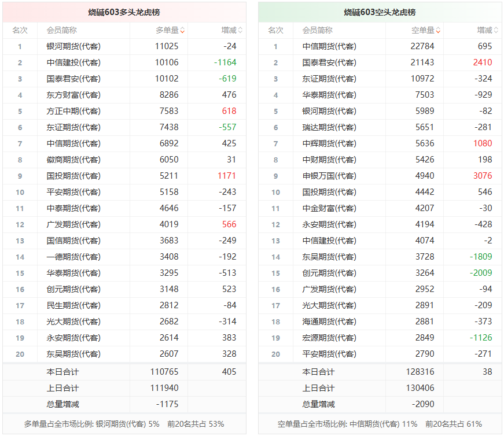Select 徽商期货(代客) row
The width and height of the screenshot is (504, 436).
(124, 160)
